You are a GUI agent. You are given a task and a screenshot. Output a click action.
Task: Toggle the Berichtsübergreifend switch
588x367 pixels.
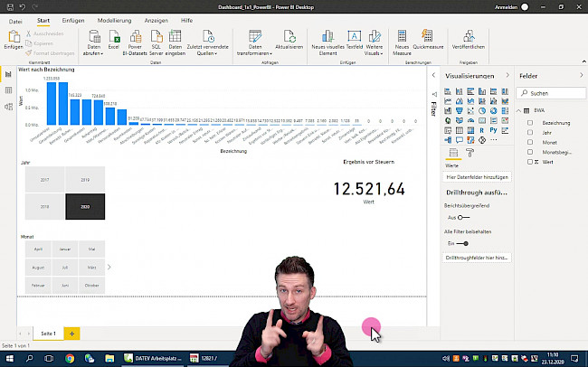coord(463,217)
